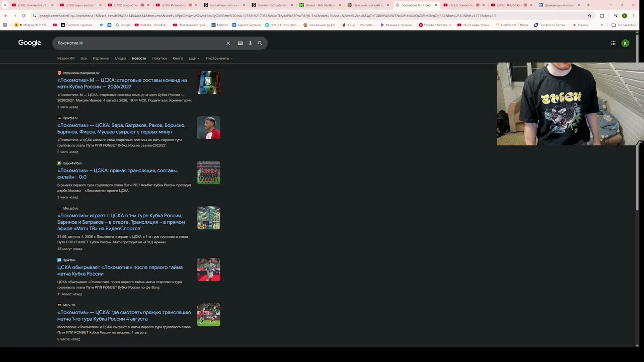Open the browser extensions menu
Viewport: 644px width, 362px height.
(602, 16)
